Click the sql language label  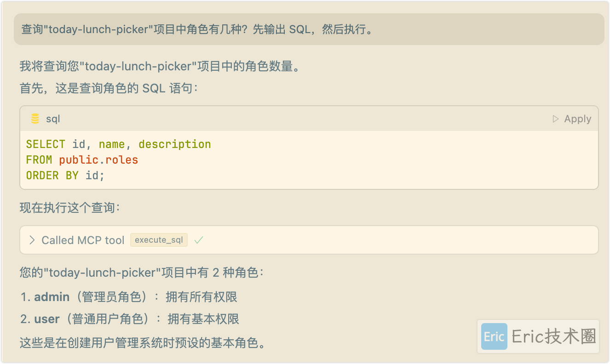click(53, 119)
